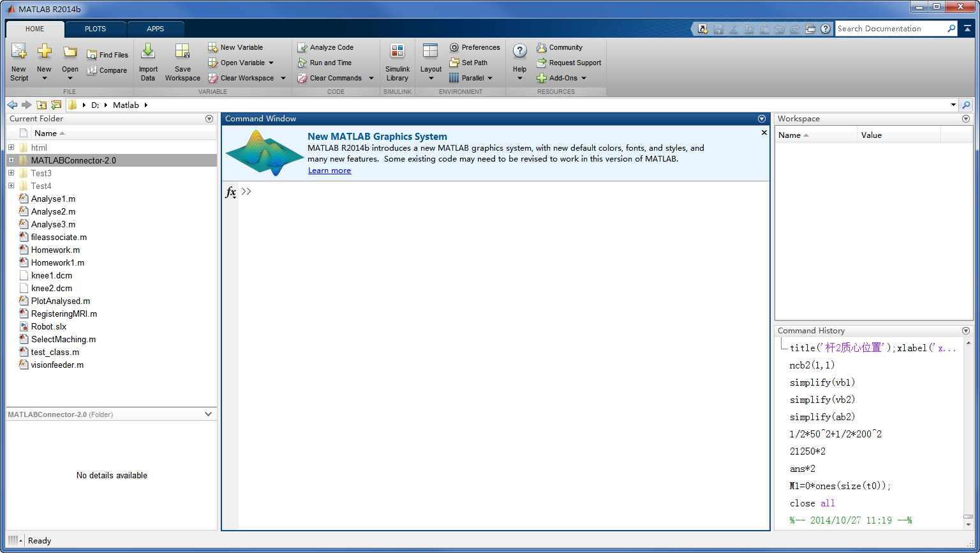Open the Simulink Library
Screen dimensions: 980x553
[x=397, y=52]
